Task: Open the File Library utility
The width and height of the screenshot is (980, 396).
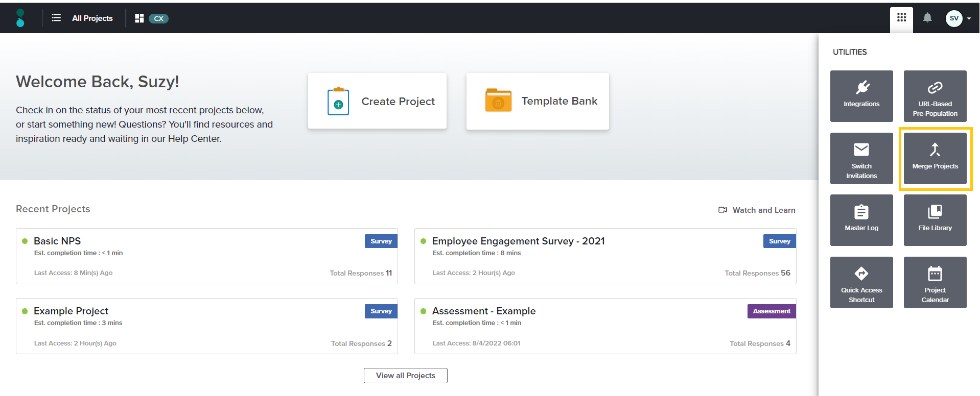Action: click(935, 220)
